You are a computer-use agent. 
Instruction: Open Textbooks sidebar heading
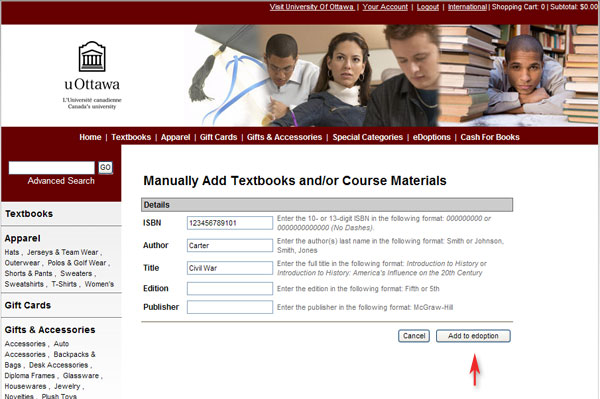pos(29,213)
